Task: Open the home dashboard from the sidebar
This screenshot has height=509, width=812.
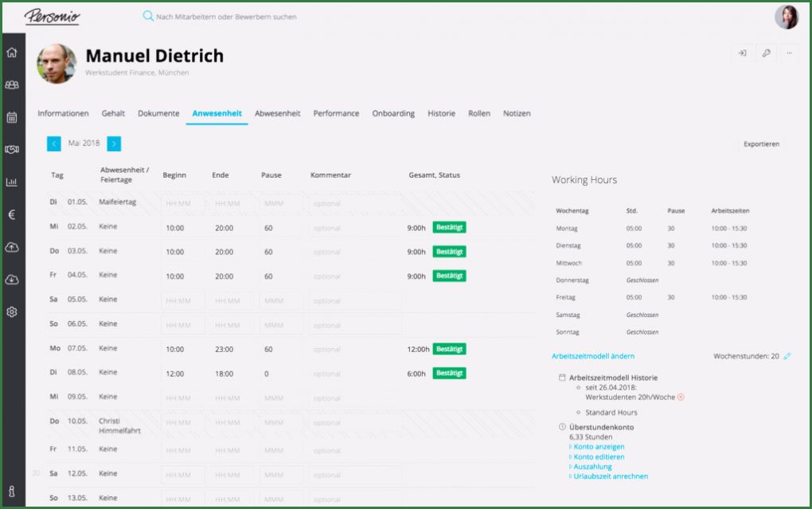Action: coord(12,53)
